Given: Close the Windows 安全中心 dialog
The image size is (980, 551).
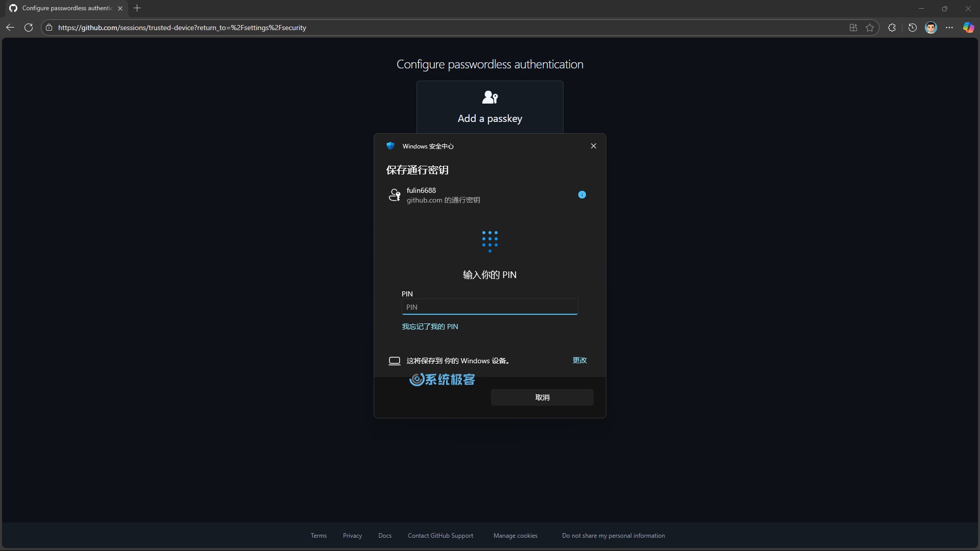Looking at the screenshot, I should point(593,146).
